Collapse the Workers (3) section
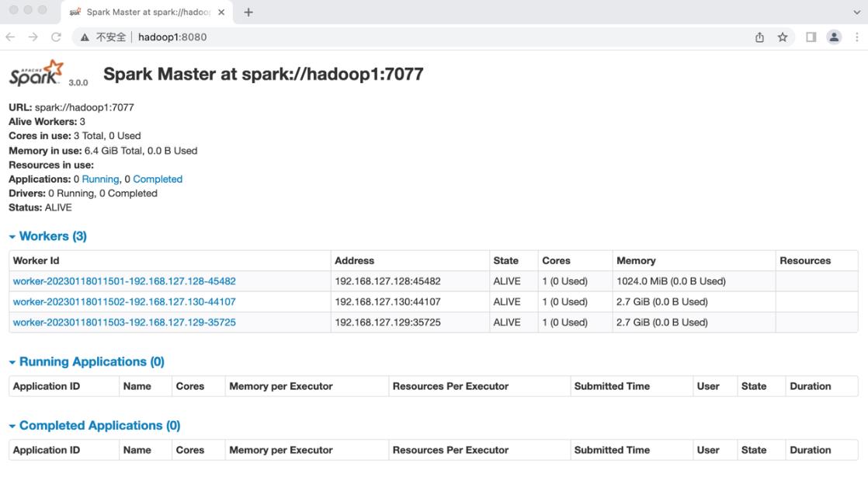The height and width of the screenshot is (477, 868). 47,236
